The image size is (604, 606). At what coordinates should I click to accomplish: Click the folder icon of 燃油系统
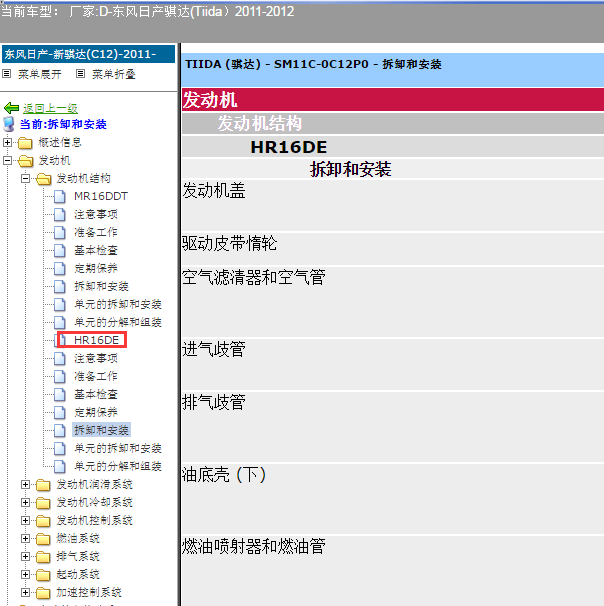click(x=43, y=539)
